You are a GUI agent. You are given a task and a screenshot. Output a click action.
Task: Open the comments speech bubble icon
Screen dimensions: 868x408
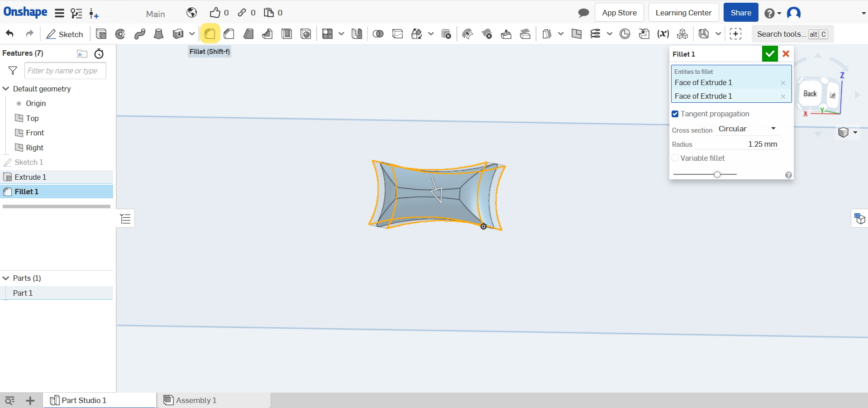[x=583, y=13]
